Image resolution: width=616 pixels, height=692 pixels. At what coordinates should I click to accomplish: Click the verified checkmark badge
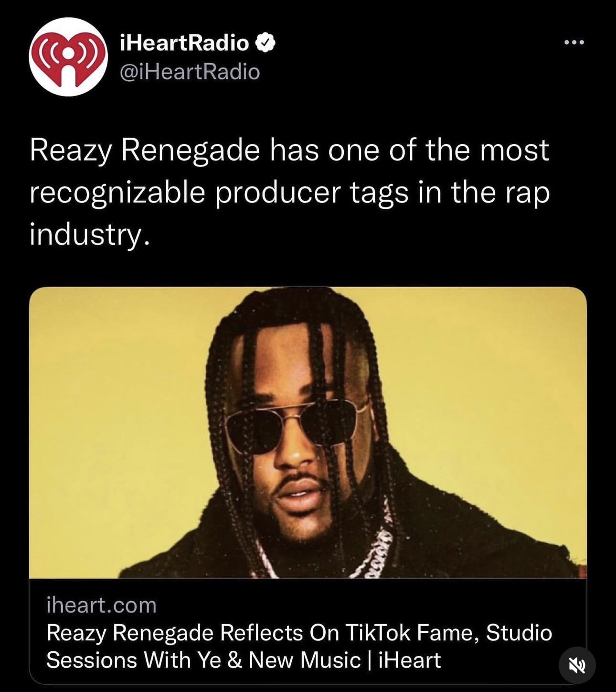click(265, 43)
